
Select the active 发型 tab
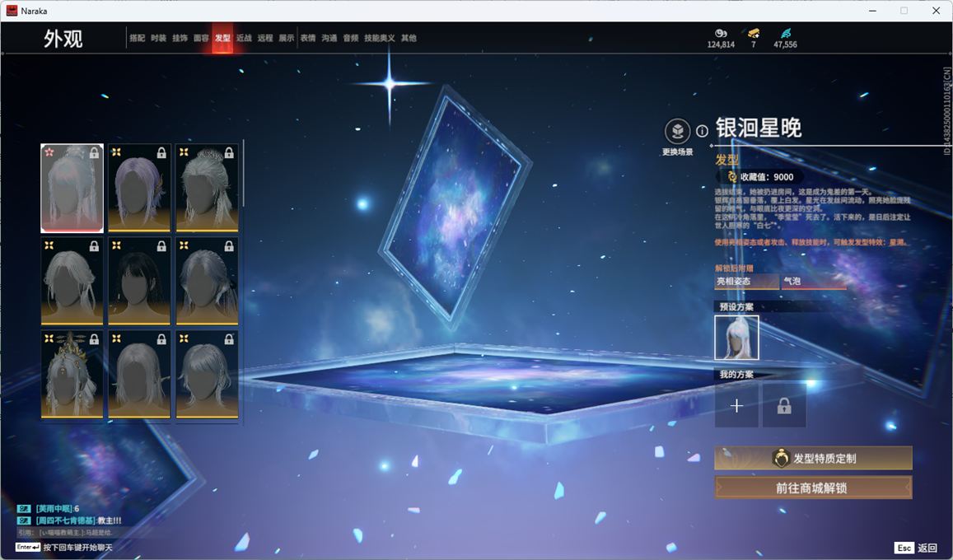click(x=222, y=38)
